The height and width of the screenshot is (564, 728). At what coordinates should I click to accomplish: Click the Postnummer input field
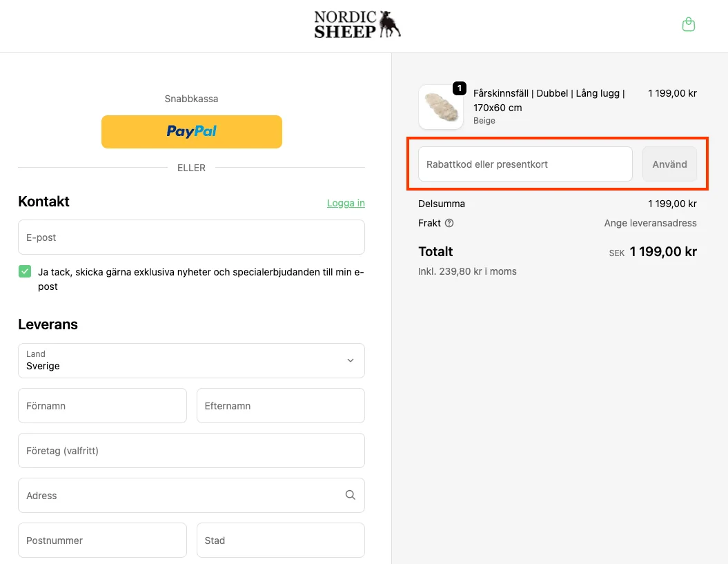coord(102,541)
